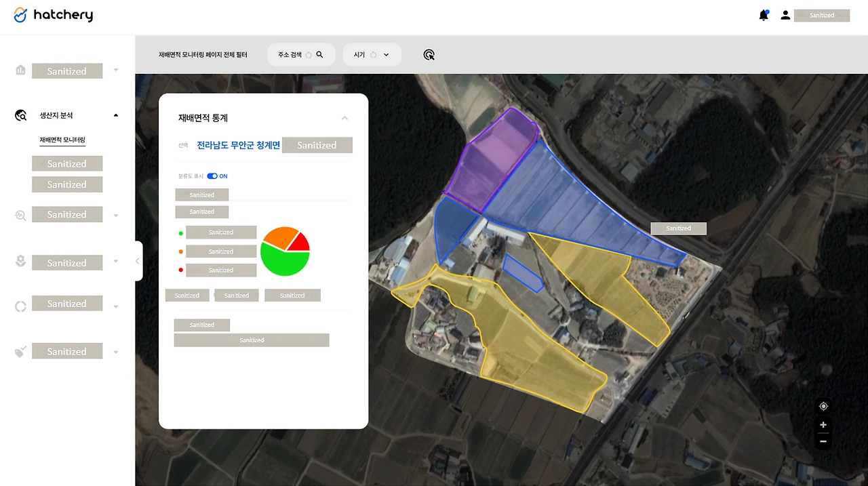The image size is (868, 486).
Task: Click the user profile icon
Action: [x=785, y=15]
